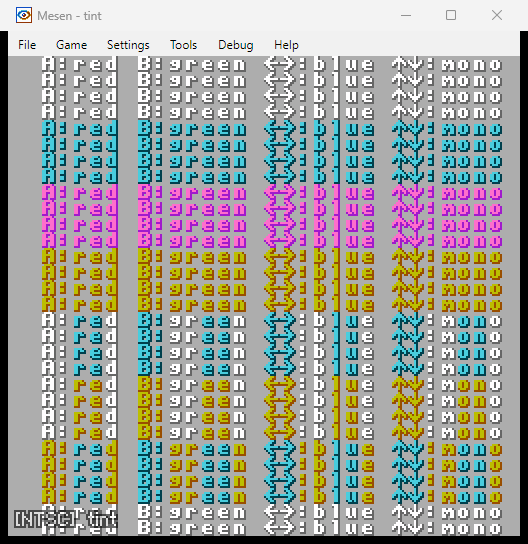
Task: Close the Mesen tint window
Action: (x=497, y=15)
